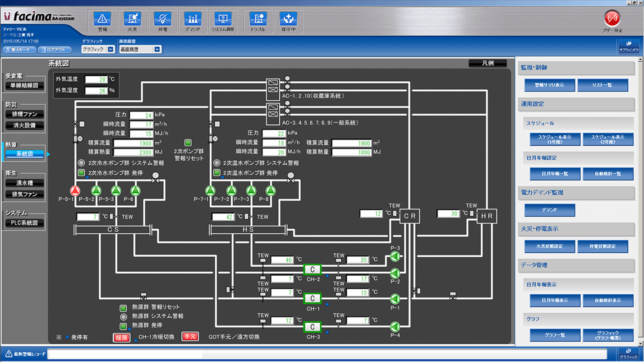Toggle the 手元 GOT local/remote switch
This screenshot has height=362, width=644.
[189, 337]
